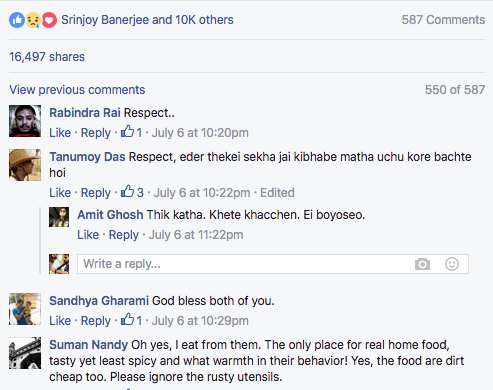493x390 pixels.
Task: Click thumbs-up count on Sandhya Gharami's comment
Action: [131, 320]
